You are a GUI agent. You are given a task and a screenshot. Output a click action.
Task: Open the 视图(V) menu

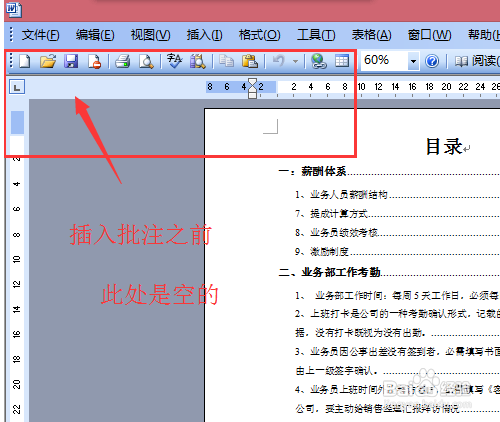pyautogui.click(x=150, y=35)
